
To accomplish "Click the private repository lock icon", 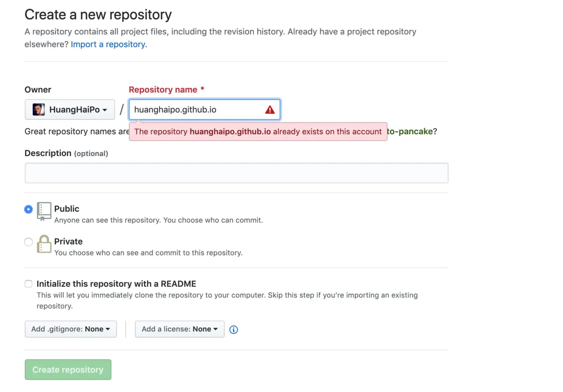I will point(44,244).
